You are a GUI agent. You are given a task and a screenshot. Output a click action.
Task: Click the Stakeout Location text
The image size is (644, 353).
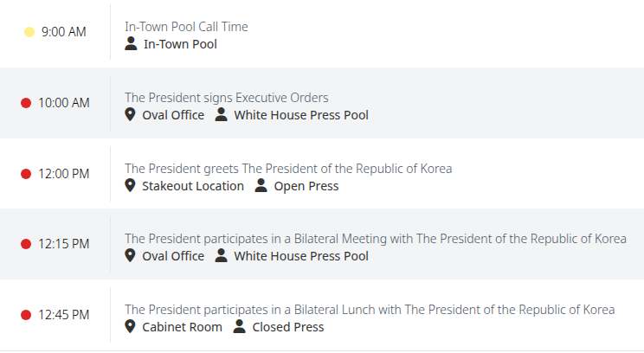pyautogui.click(x=193, y=186)
